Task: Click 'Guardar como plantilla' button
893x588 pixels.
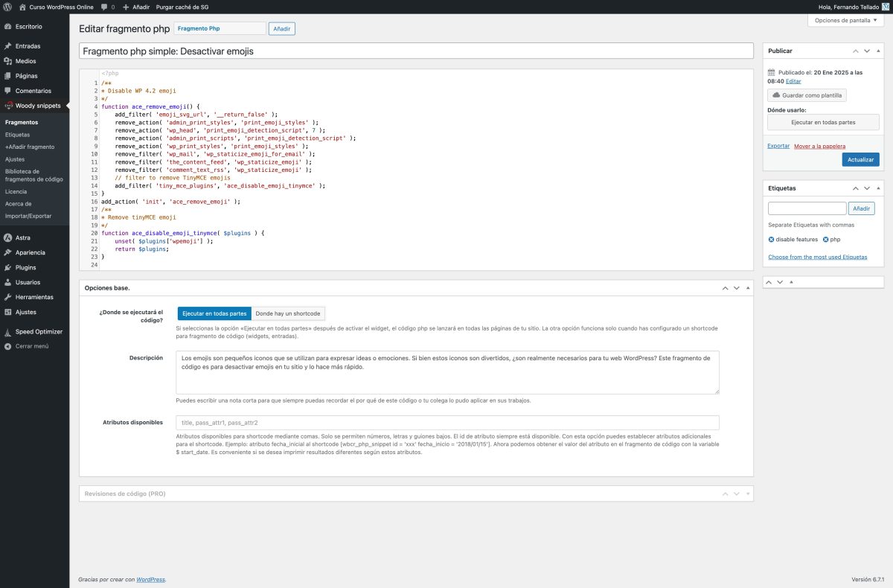Action: (807, 95)
